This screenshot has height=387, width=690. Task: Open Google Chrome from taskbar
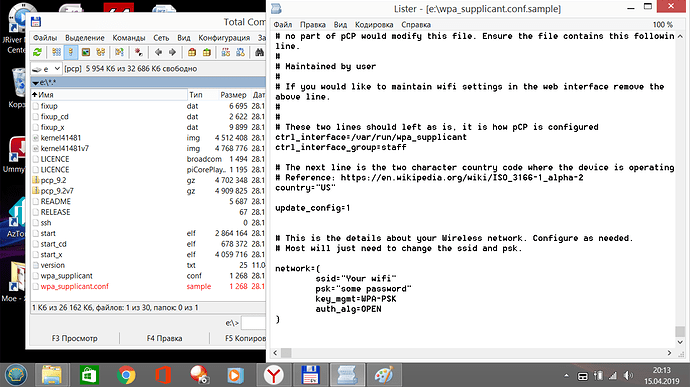[x=126, y=375]
